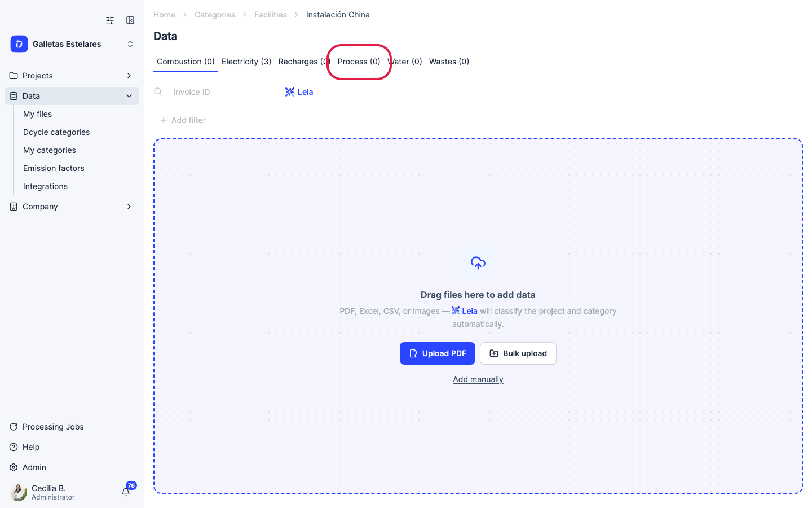Viewport: 812px width, 508px height.
Task: Open Leia assistant next to search
Action: pyautogui.click(x=299, y=92)
